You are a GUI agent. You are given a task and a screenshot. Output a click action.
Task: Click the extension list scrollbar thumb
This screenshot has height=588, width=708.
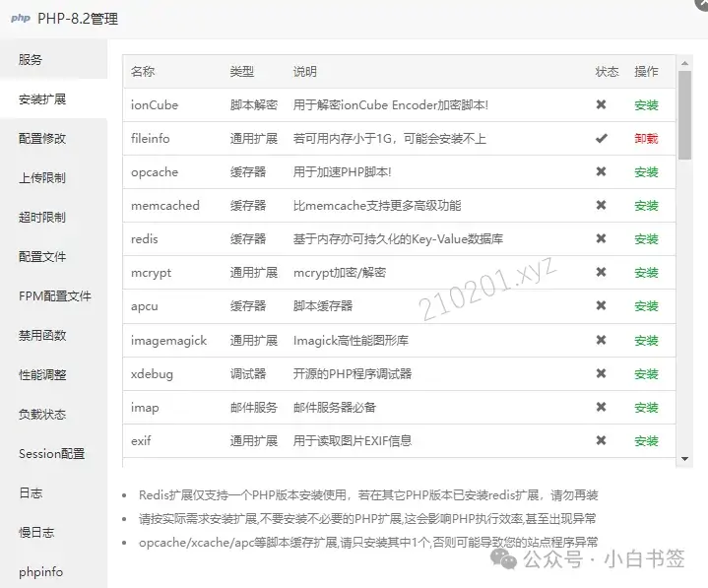pos(684,115)
